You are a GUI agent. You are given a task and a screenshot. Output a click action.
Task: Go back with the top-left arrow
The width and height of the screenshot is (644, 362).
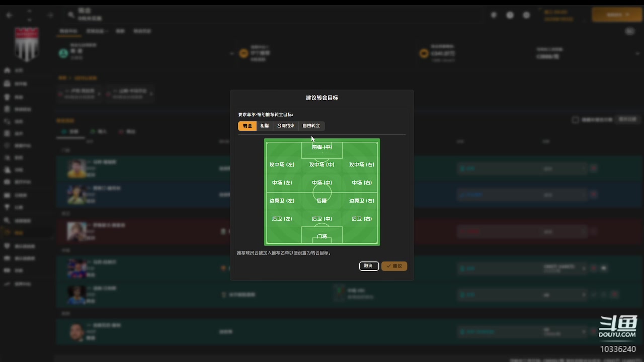(x=10, y=15)
